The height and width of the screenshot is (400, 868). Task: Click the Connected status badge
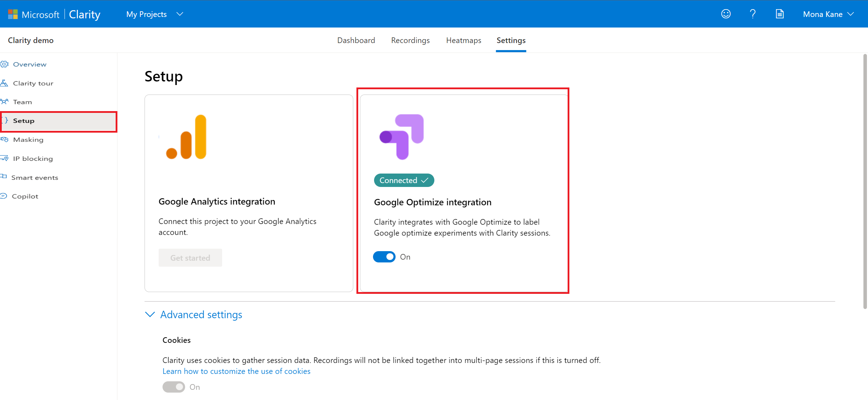pyautogui.click(x=404, y=180)
